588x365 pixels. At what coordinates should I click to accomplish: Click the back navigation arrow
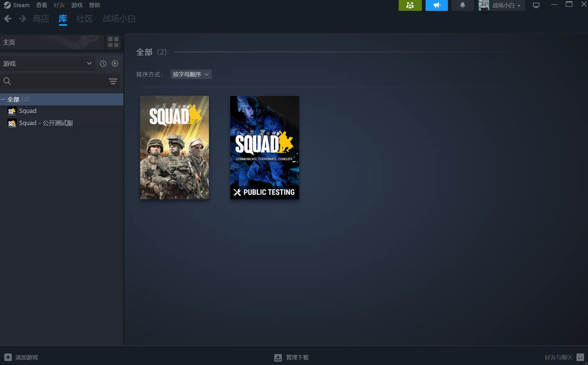(x=8, y=19)
